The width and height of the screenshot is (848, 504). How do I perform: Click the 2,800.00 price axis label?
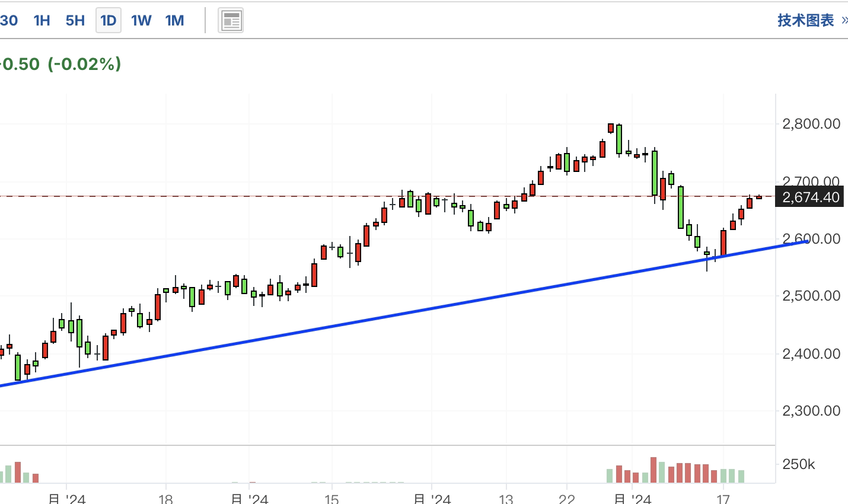coord(811,124)
